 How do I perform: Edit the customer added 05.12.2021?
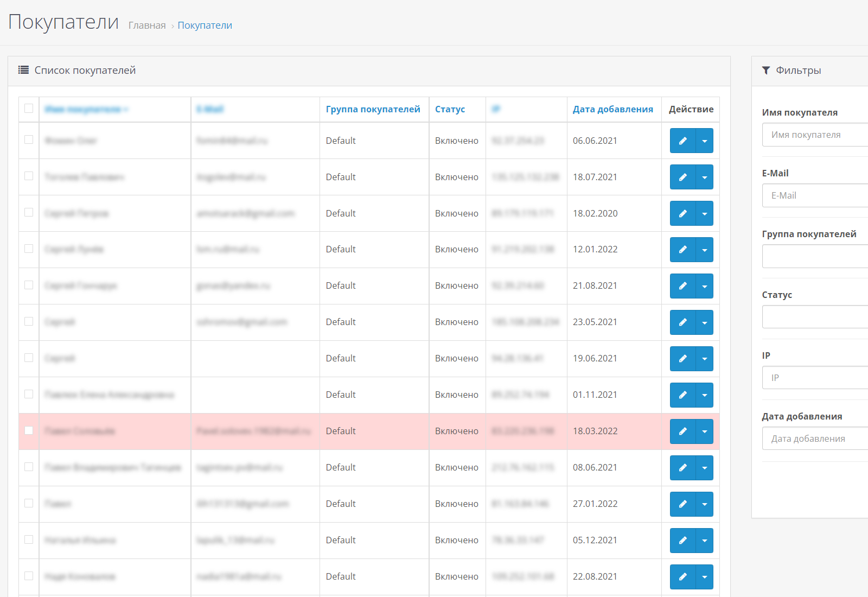tap(682, 541)
